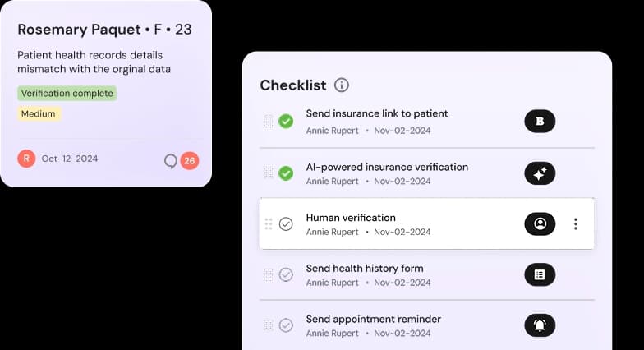This screenshot has width=644, height=350.
Task: Click the Checklist info icon
Action: [342, 85]
